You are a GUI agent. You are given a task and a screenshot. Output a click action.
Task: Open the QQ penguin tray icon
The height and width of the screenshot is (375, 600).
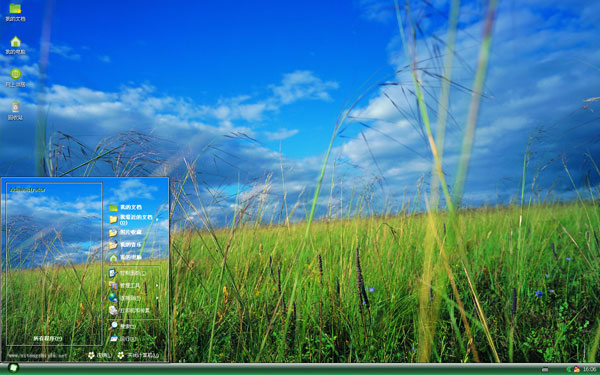coord(577,369)
